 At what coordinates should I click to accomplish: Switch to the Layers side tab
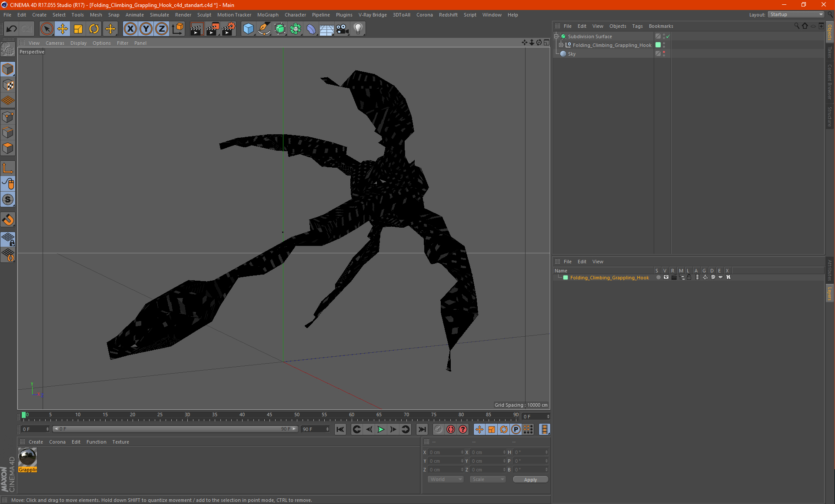pyautogui.click(x=830, y=293)
